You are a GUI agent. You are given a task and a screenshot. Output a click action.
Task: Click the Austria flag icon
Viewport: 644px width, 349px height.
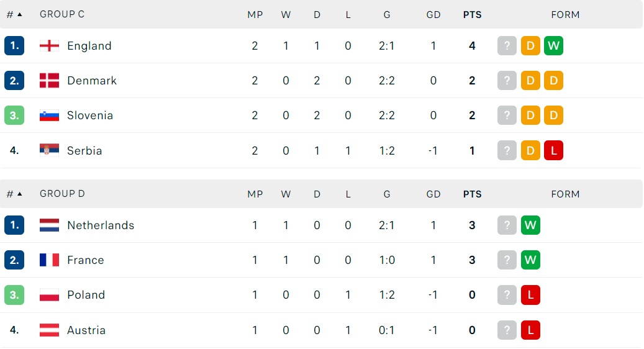pyautogui.click(x=49, y=330)
